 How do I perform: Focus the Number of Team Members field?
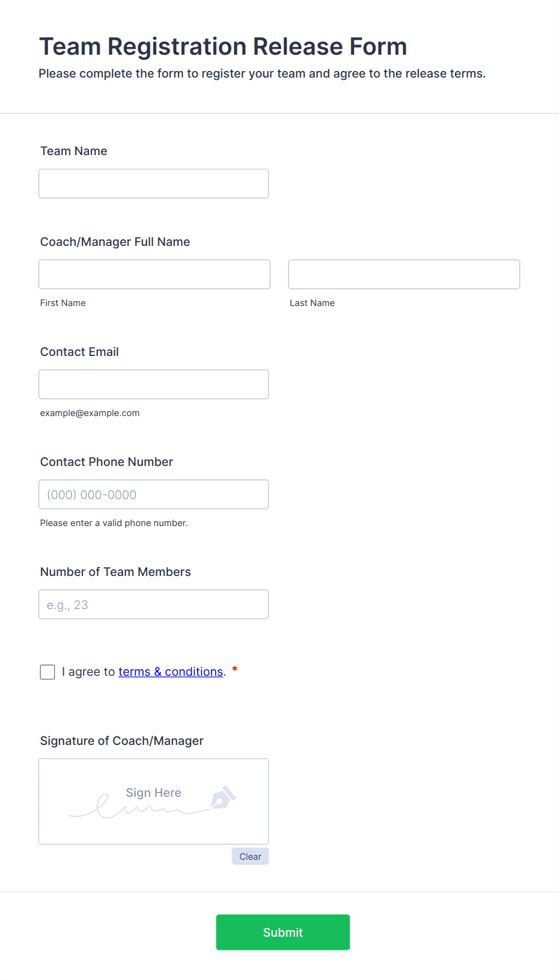154,604
